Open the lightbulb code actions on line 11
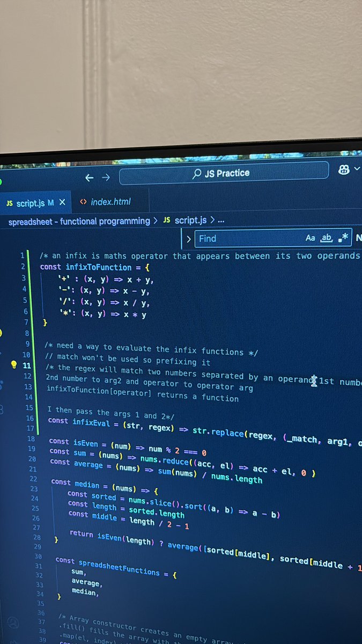Screen dimensions: 362x644 [14, 364]
